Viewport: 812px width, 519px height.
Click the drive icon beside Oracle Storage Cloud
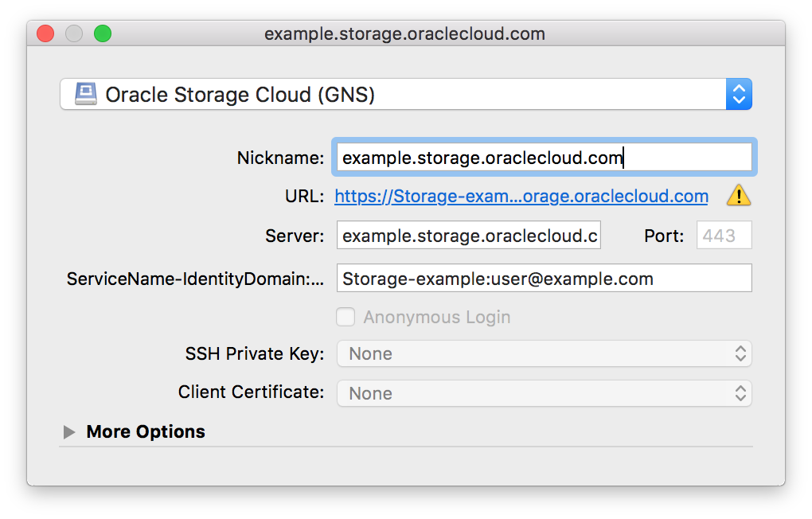(86, 94)
